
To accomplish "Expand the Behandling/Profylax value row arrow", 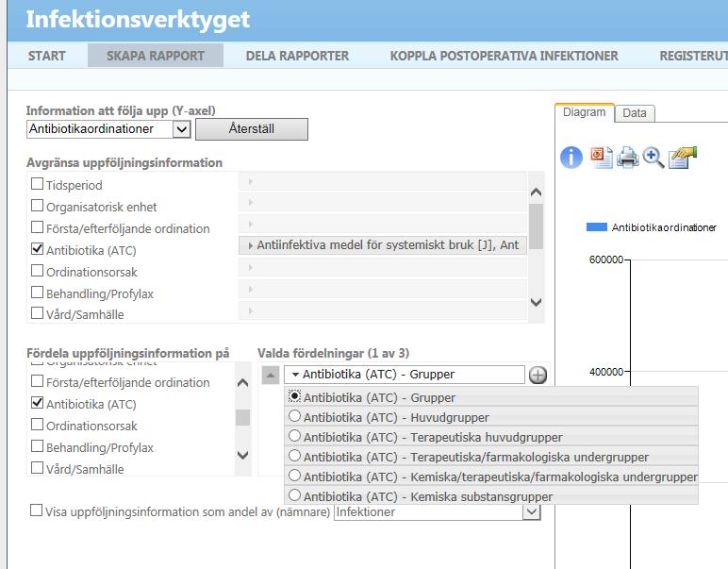I will (250, 289).
